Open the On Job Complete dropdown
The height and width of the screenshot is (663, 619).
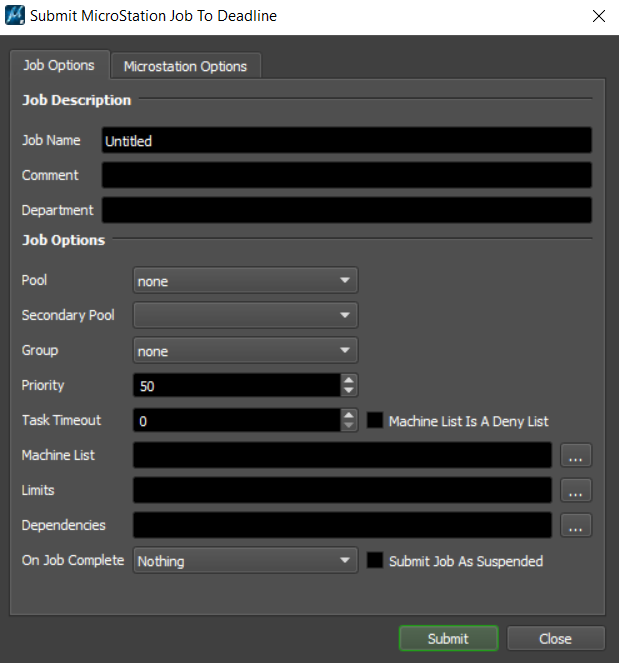click(x=246, y=561)
